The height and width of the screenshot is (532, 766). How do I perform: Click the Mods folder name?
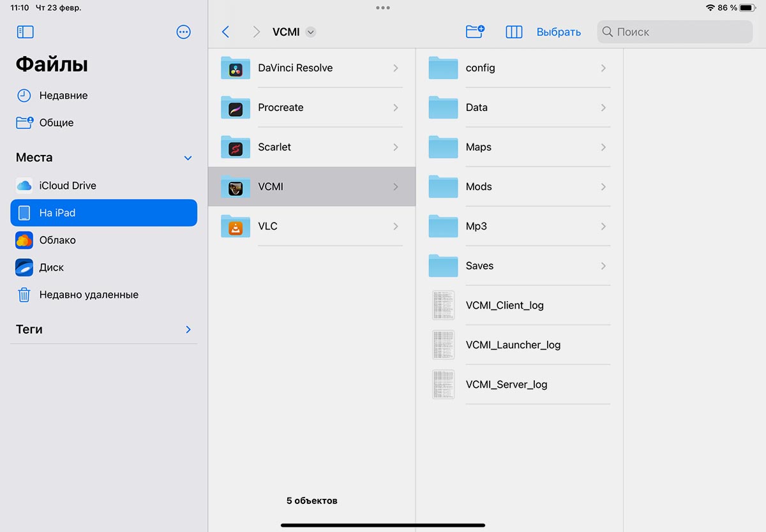(479, 187)
